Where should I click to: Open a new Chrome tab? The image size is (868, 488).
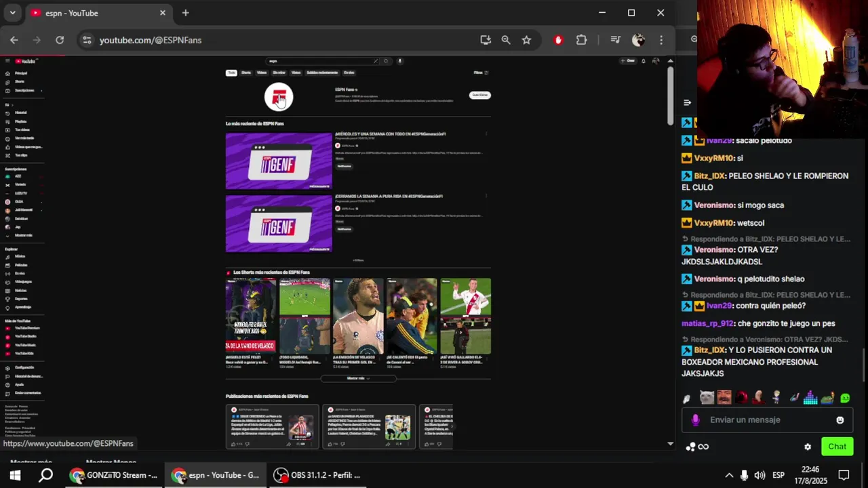[x=185, y=13]
